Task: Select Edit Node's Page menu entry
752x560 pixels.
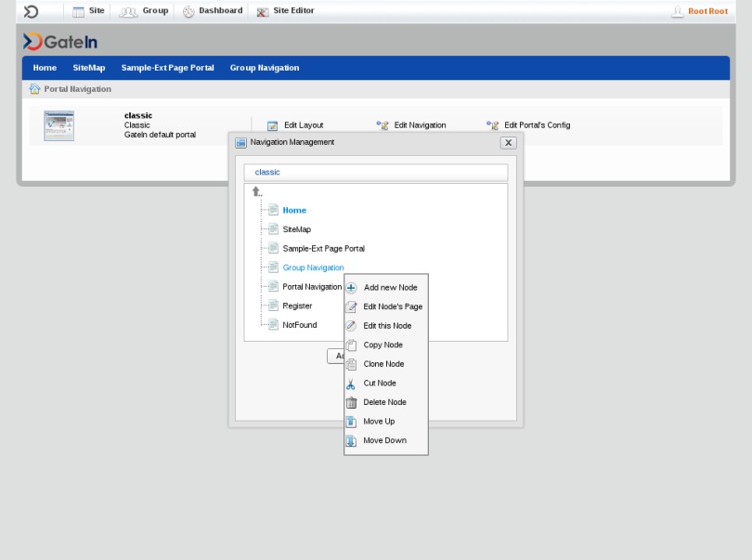Action: tap(393, 306)
